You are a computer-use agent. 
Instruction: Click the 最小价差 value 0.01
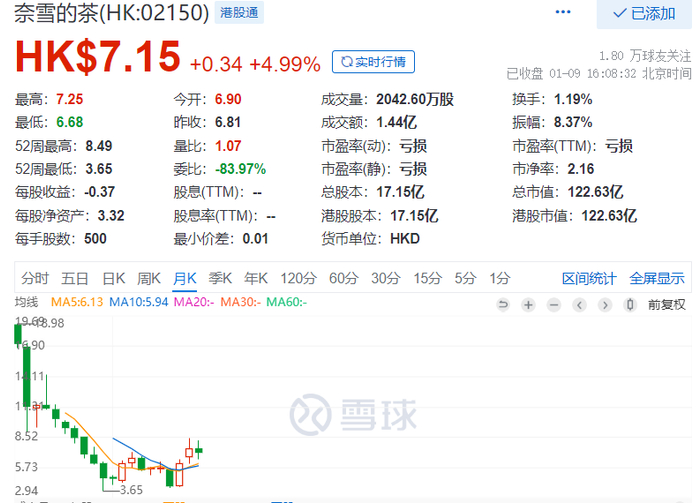(255, 239)
